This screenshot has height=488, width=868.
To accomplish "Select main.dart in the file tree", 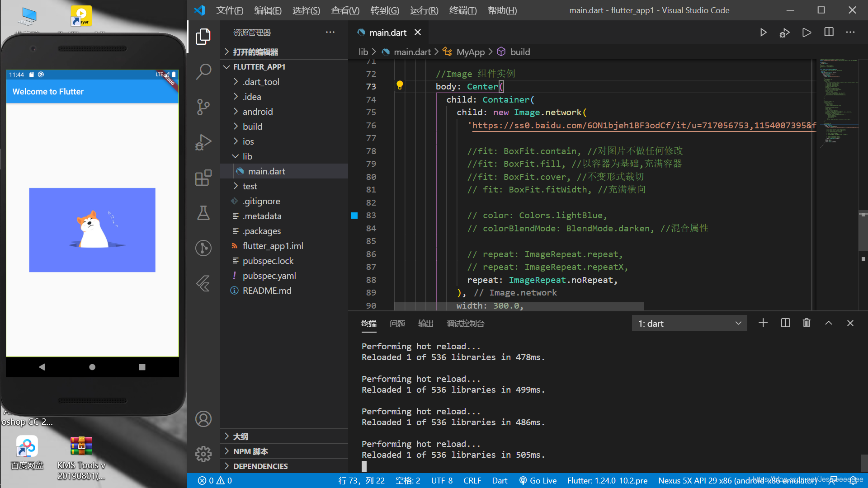I will pos(283,171).
